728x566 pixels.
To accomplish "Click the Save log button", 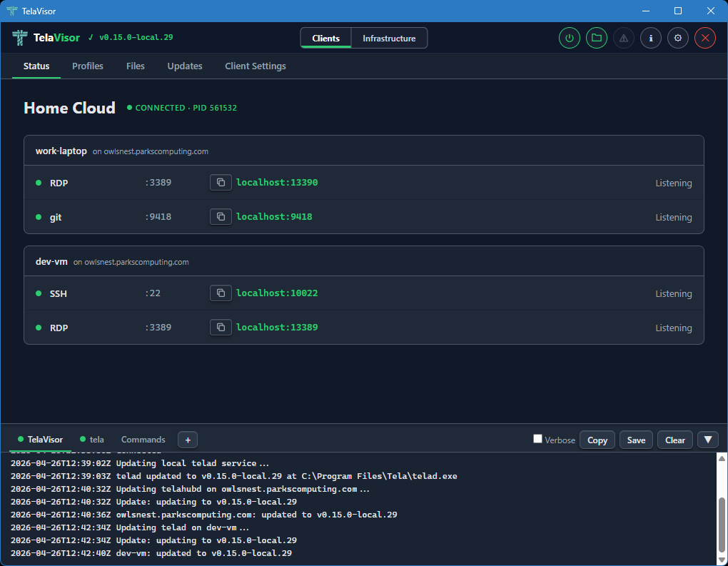I will pos(636,440).
